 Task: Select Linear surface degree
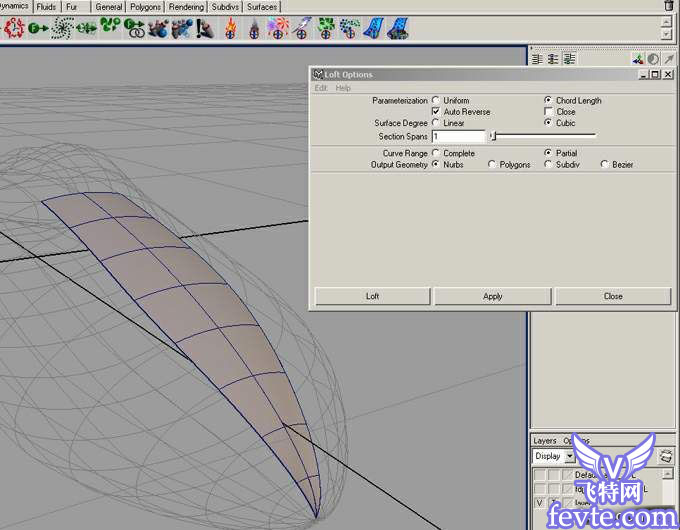click(x=436, y=123)
